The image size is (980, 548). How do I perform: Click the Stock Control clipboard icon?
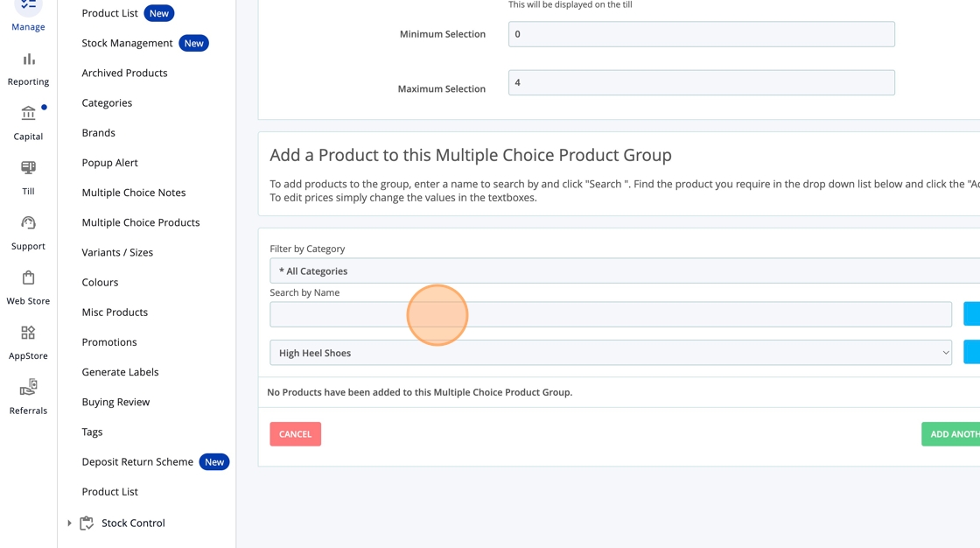[x=87, y=523]
